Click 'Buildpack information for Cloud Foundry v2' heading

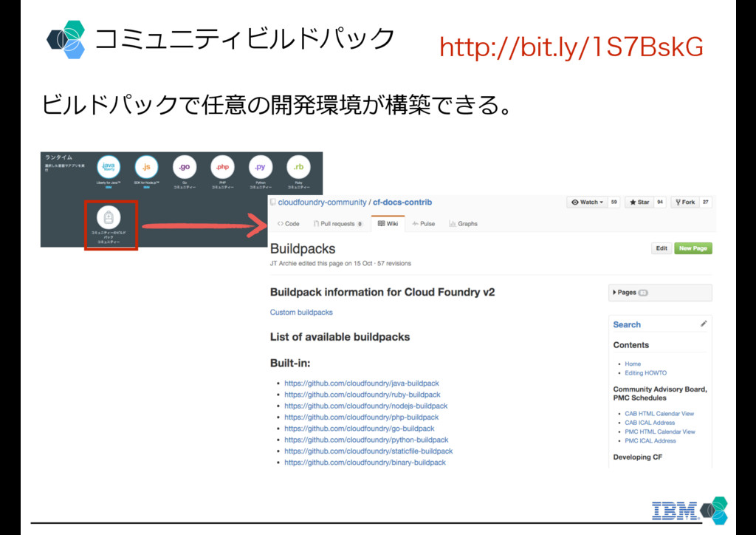click(382, 292)
